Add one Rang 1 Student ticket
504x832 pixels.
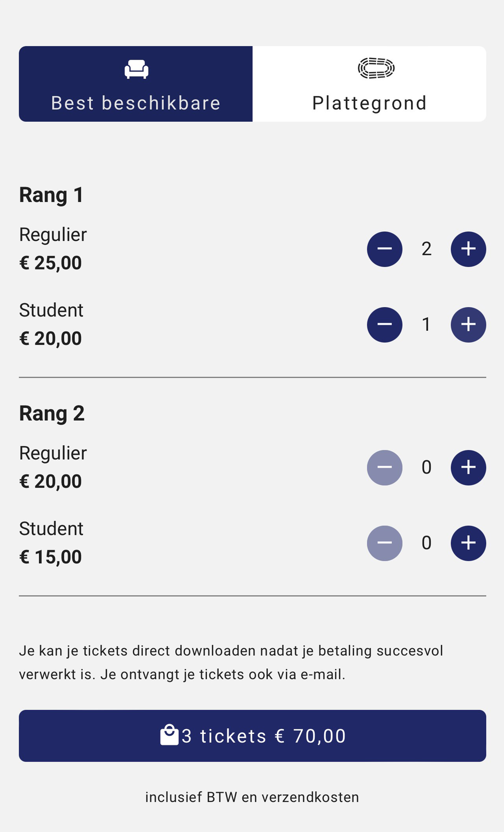coord(468,324)
